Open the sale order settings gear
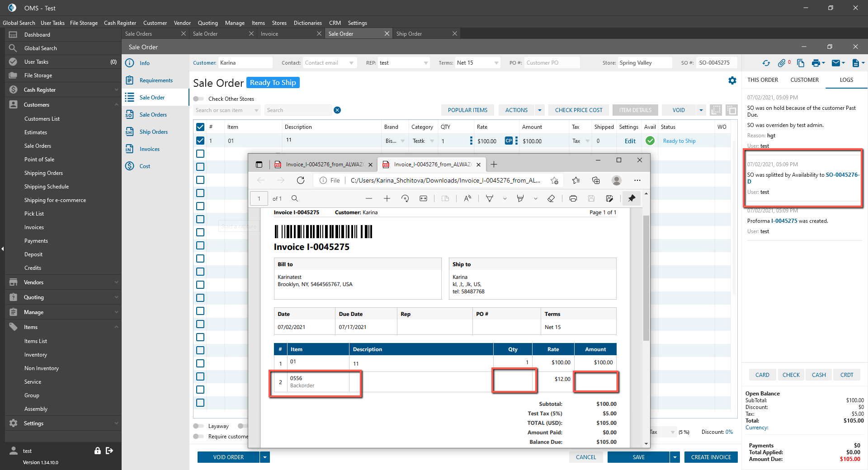 click(x=732, y=80)
